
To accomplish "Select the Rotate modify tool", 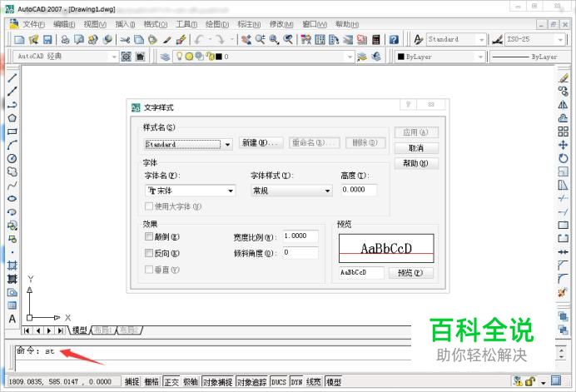I will tap(564, 158).
